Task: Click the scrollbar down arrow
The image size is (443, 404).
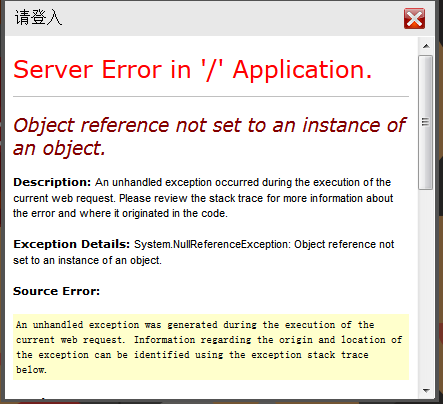Action: click(x=426, y=390)
